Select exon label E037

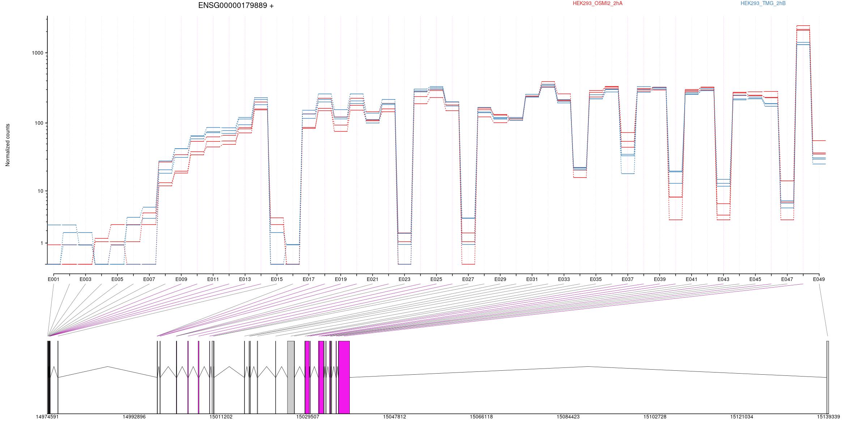tap(627, 279)
